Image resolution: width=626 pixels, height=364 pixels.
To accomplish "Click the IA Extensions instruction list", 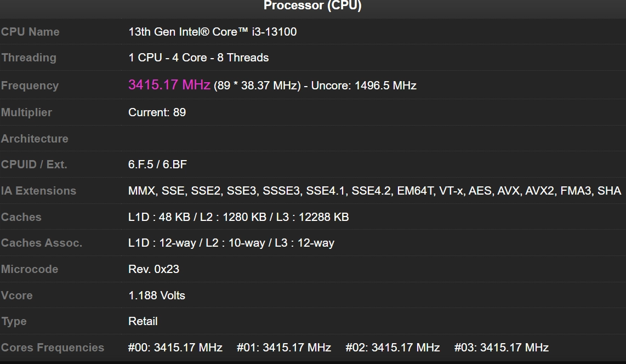I will click(374, 191).
